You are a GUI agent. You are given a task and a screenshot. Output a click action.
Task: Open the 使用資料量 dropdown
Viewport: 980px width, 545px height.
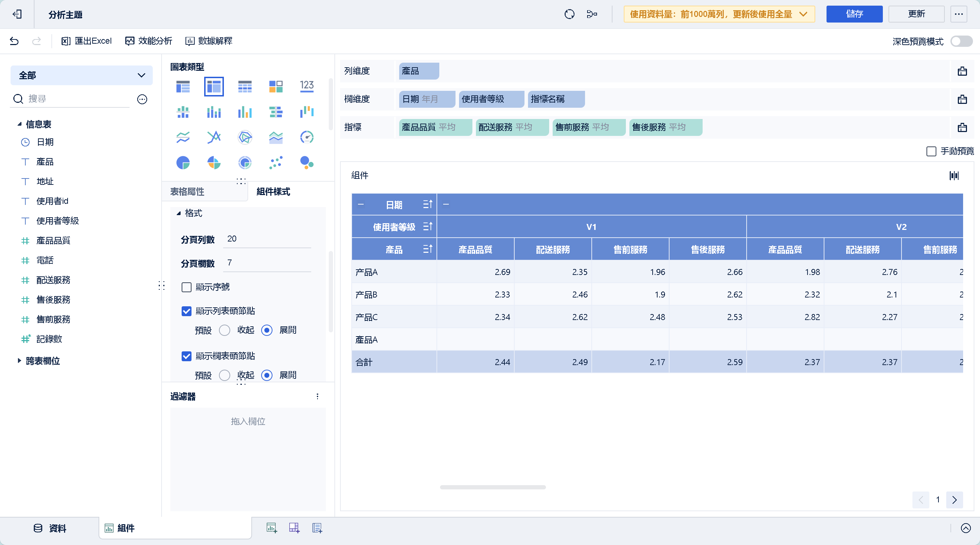click(x=804, y=14)
